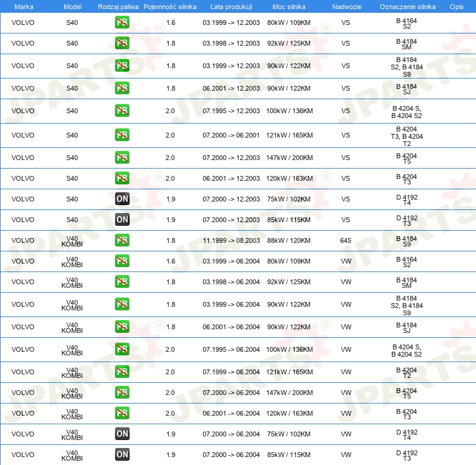Image resolution: width=476 pixels, height=465 pixels.
Task: Click engine code B 4204 T3, B 4204 T2
Action: [407, 136]
